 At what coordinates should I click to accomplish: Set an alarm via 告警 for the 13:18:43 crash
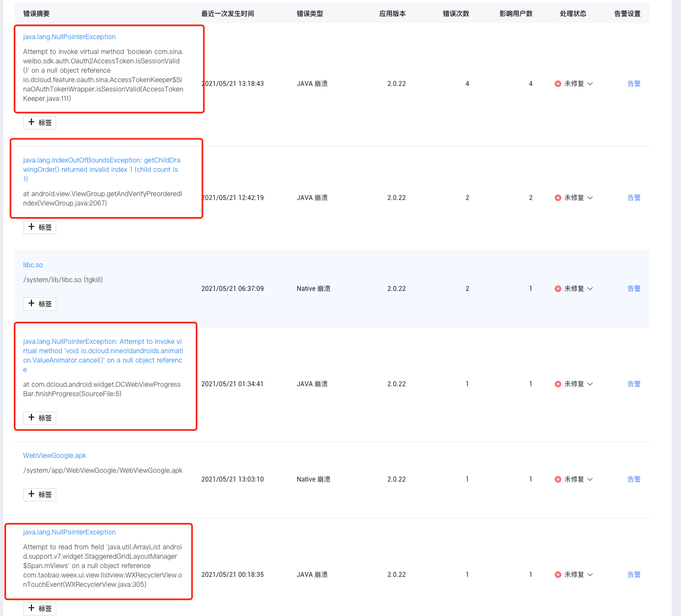tap(634, 84)
